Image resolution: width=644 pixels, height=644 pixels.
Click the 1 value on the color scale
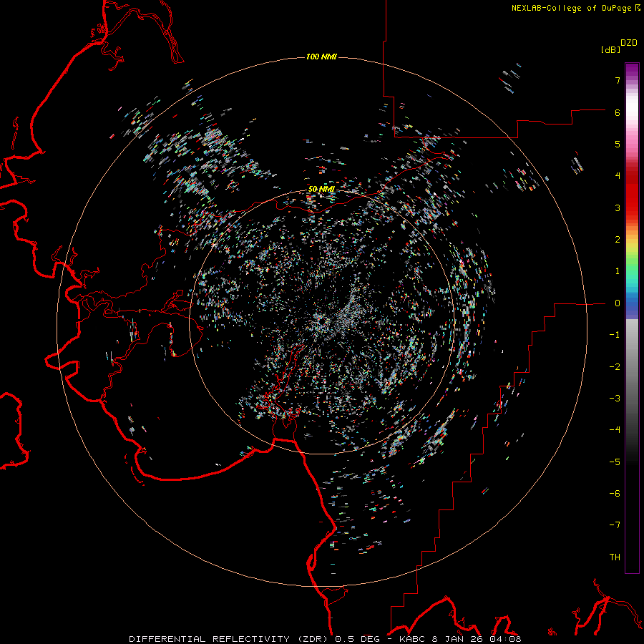(x=618, y=271)
